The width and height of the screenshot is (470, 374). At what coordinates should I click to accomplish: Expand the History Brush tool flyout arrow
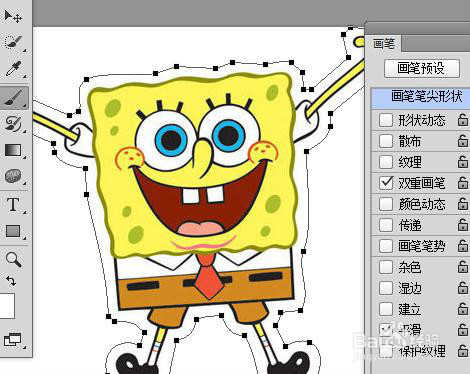click(25, 132)
